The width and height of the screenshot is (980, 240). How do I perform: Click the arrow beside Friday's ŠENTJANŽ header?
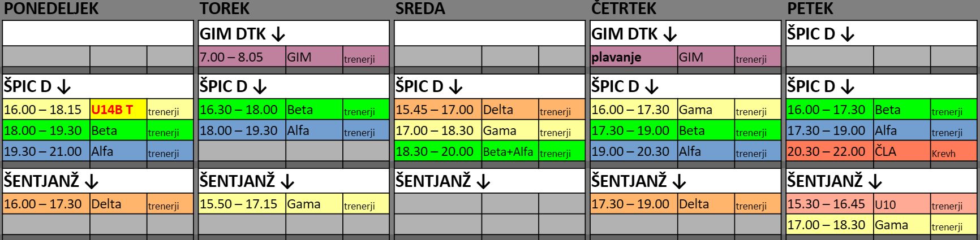click(875, 181)
